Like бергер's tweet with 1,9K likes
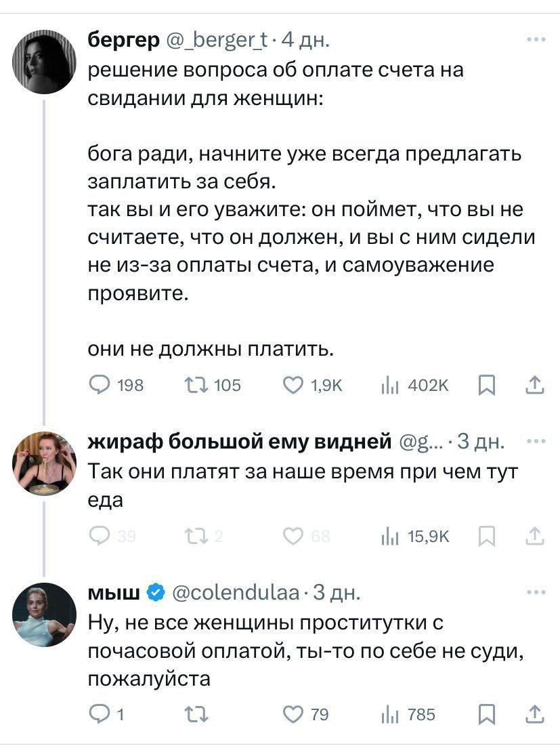This screenshot has height=748, width=560. [293, 386]
